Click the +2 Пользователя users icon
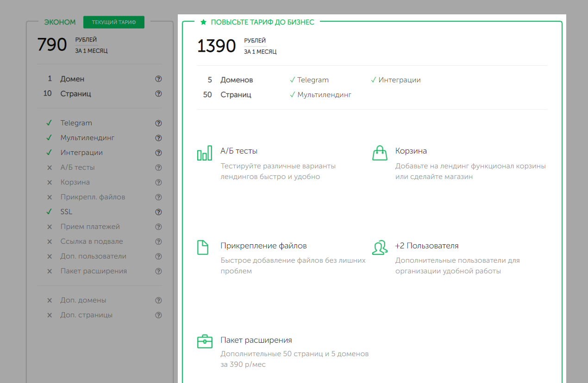This screenshot has height=383, width=588. coord(380,247)
